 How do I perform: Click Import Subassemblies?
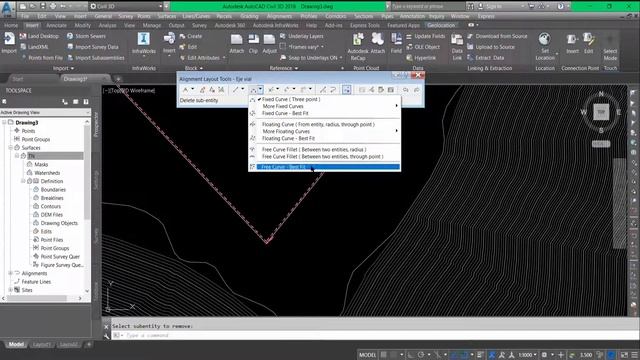[96, 58]
